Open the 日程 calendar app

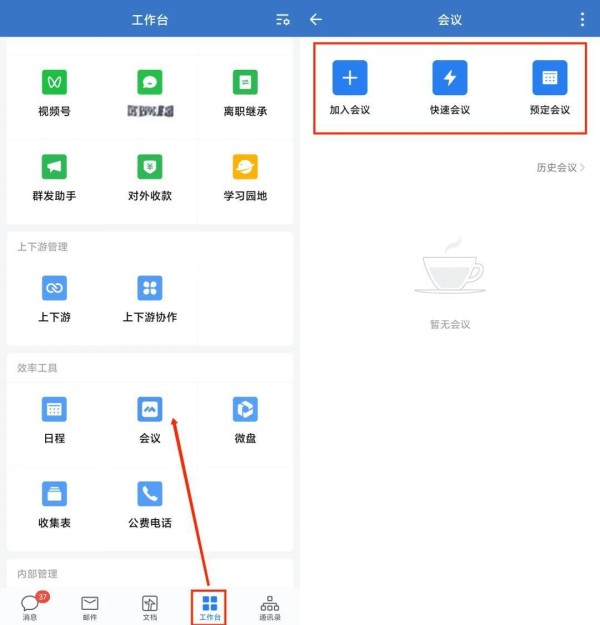[x=54, y=409]
